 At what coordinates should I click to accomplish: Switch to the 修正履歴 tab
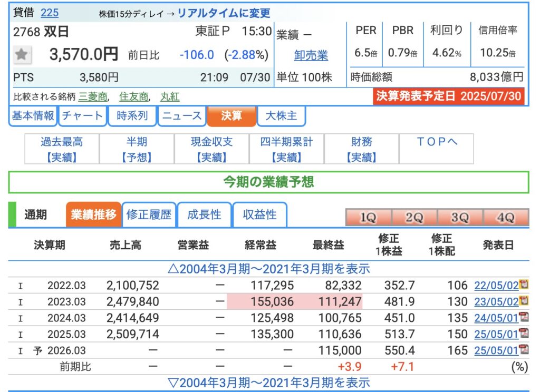[149, 214]
